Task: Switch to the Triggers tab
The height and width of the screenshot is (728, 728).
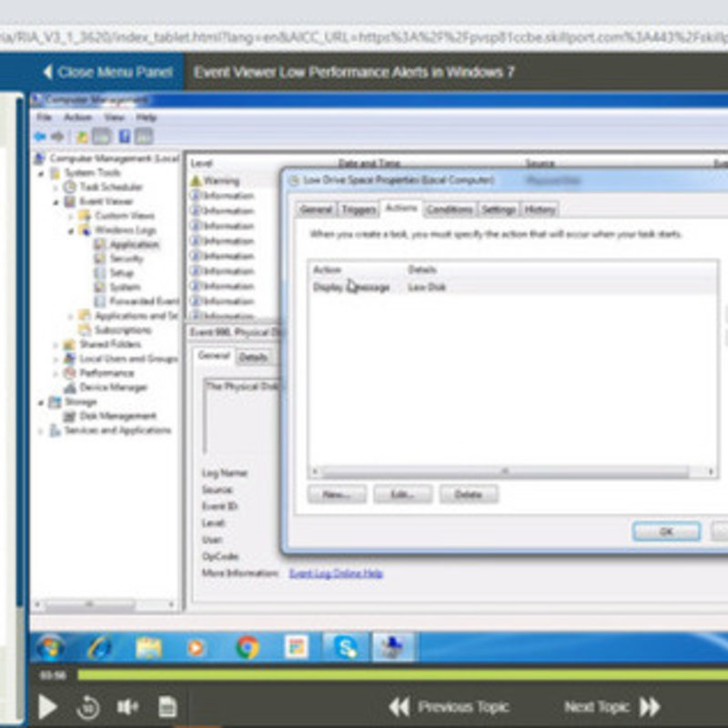Action: tap(359, 210)
